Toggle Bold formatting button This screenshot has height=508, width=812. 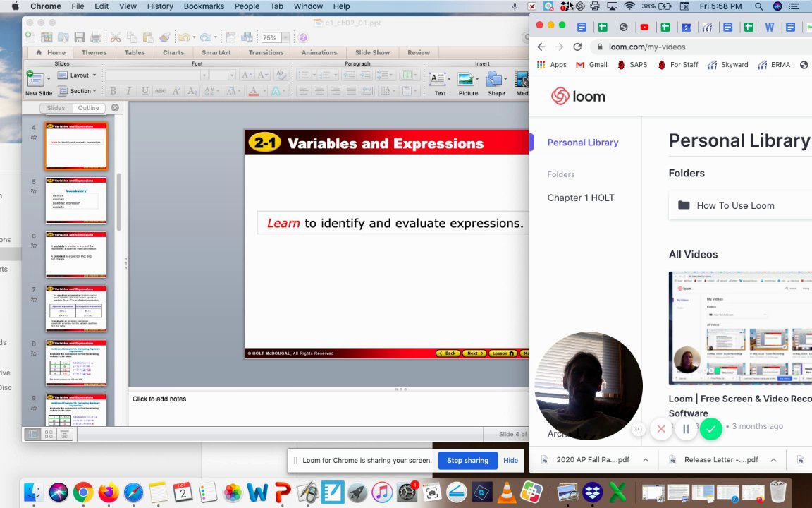113,91
